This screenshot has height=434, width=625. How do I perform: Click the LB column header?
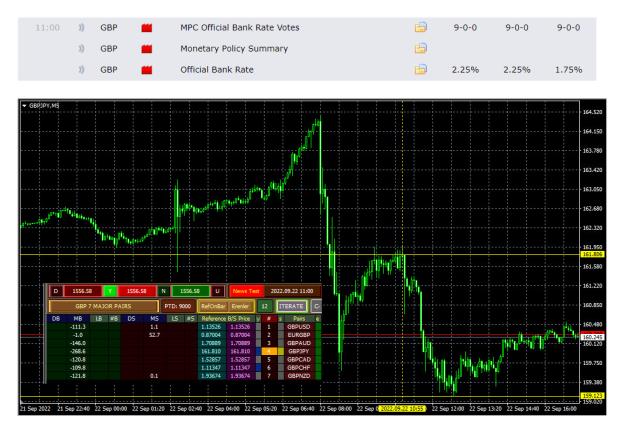click(x=99, y=318)
